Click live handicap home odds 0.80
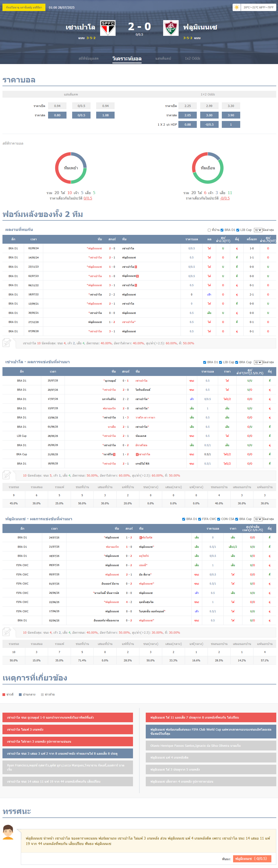The width and height of the screenshot is (278, 868). coord(57,115)
